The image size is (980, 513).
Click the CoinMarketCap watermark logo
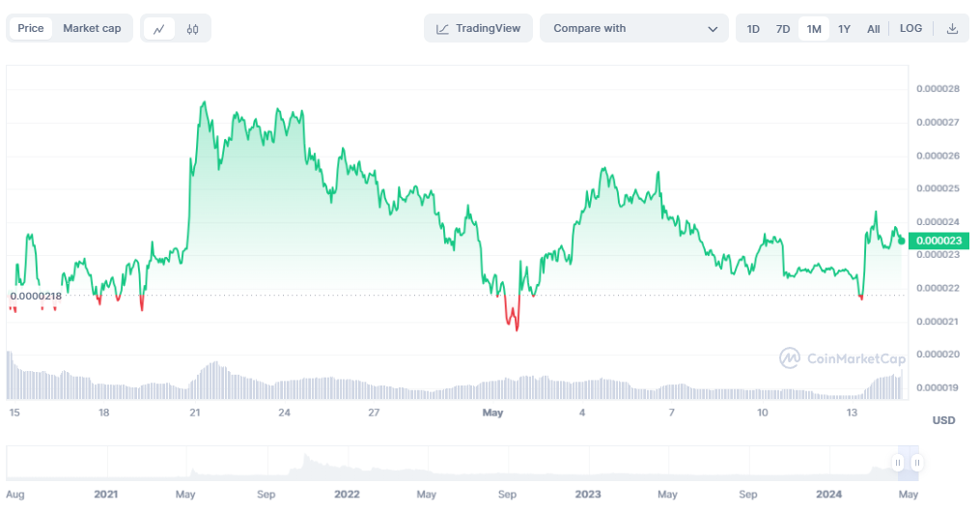(842, 358)
